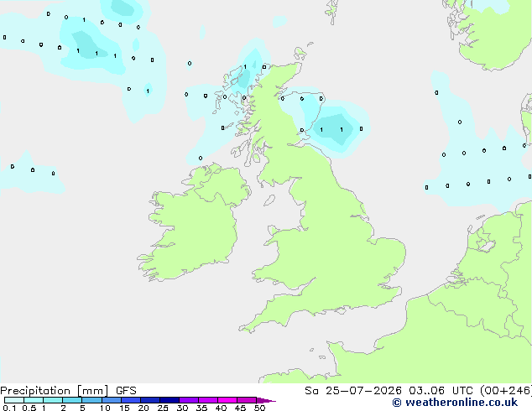532x411 pixels.
Task: Click the 45 to 50 mm legend swatch
Action: tap(247, 400)
